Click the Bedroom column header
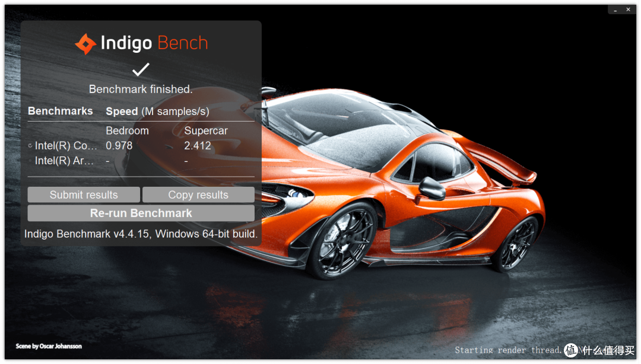Image resolution: width=641 pixels, height=364 pixels. (x=127, y=131)
